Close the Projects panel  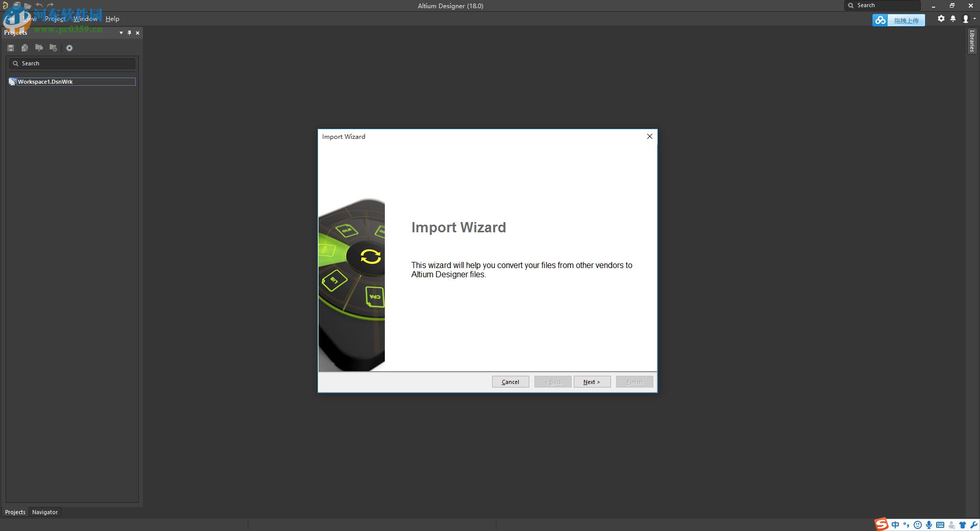pos(137,33)
